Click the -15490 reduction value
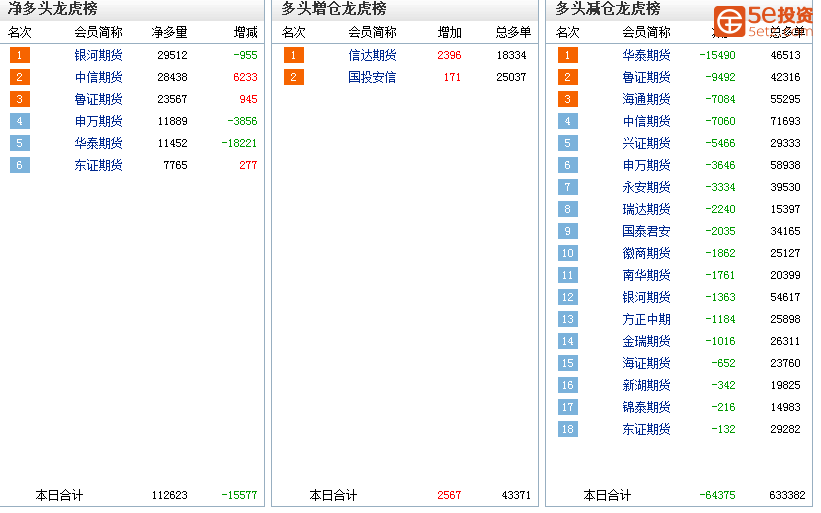This screenshot has width=821, height=513. 717,55
